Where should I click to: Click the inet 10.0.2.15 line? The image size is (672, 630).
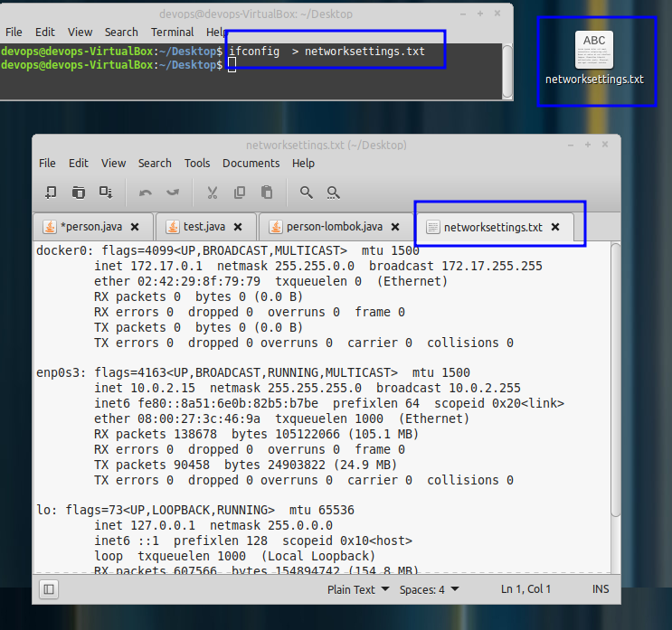click(x=308, y=388)
